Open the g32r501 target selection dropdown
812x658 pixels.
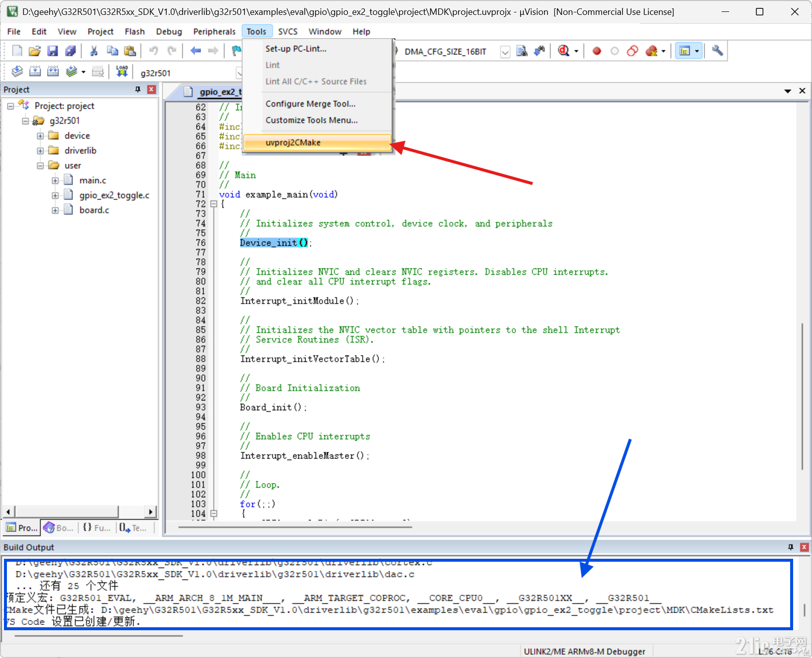point(240,72)
